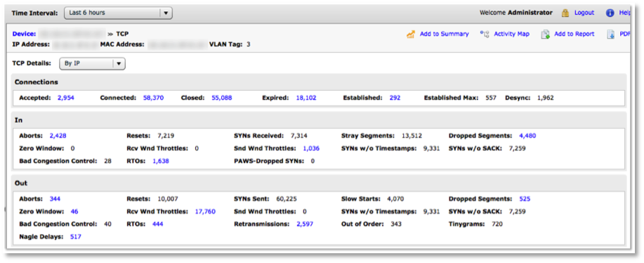
Task: Open Closed connections value 55,088
Action: 222,98
